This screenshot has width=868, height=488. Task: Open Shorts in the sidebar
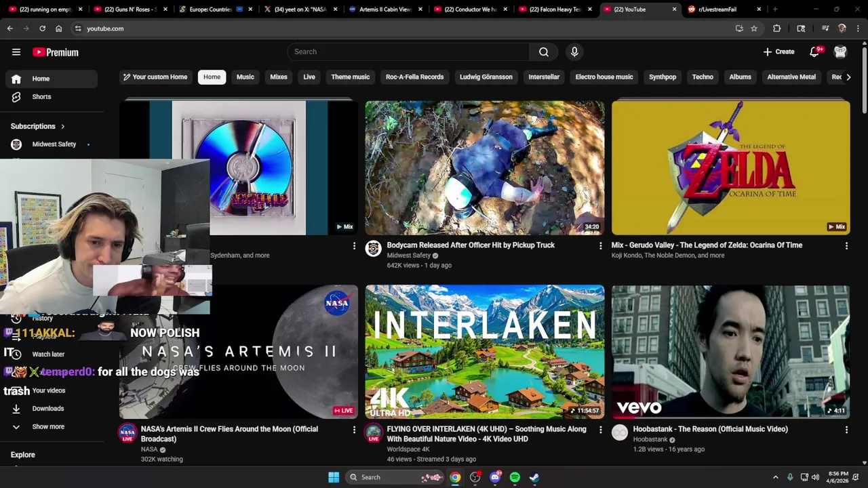coord(52,97)
